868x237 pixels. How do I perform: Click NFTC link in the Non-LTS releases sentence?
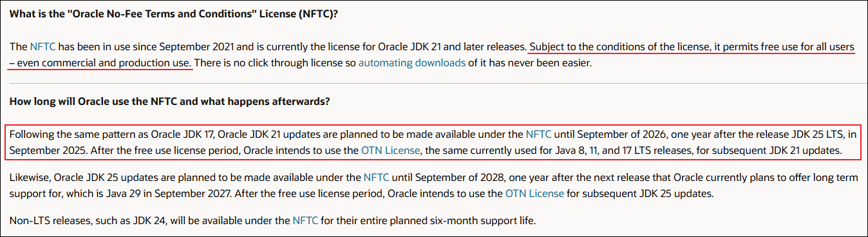pos(306,221)
